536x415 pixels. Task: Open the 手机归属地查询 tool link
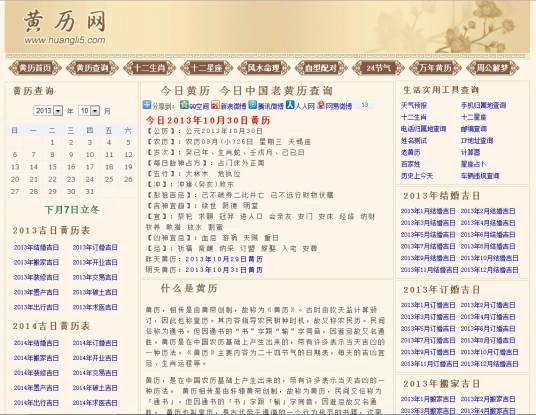[483, 105]
